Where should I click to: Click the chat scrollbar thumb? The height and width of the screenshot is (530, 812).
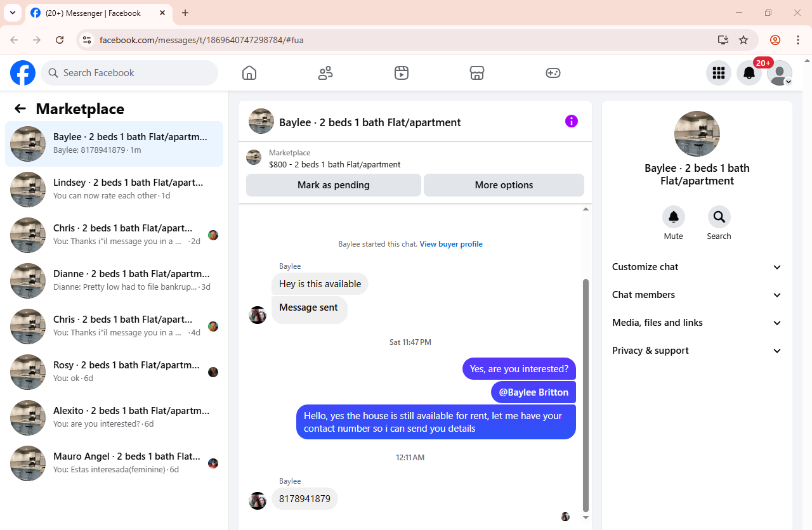(586, 396)
